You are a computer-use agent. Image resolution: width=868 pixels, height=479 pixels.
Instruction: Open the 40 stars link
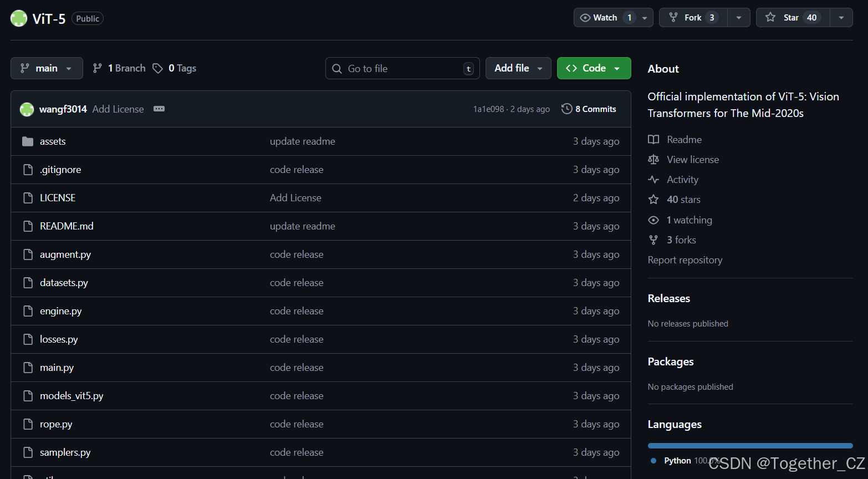coord(684,200)
